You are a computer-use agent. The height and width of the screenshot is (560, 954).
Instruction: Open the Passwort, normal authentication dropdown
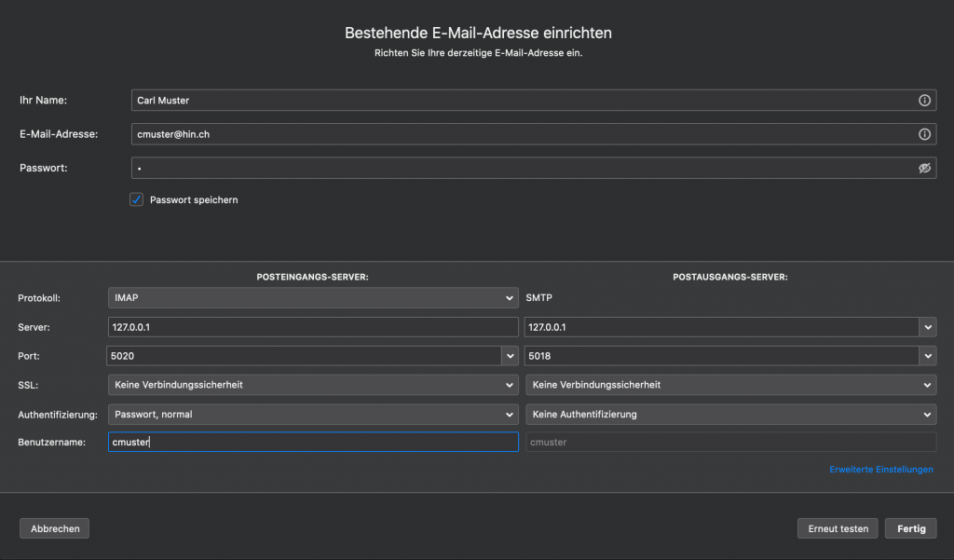point(313,415)
